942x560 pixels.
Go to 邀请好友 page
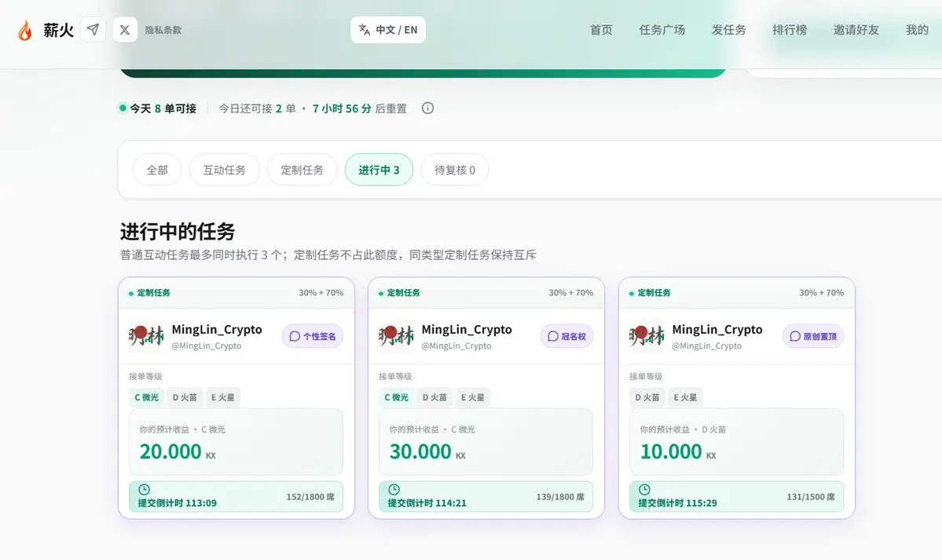(x=856, y=29)
